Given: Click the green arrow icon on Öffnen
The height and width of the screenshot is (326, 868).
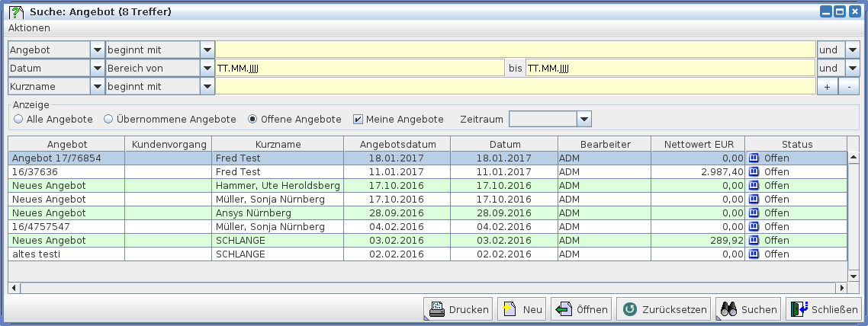Looking at the screenshot, I should pos(564,309).
